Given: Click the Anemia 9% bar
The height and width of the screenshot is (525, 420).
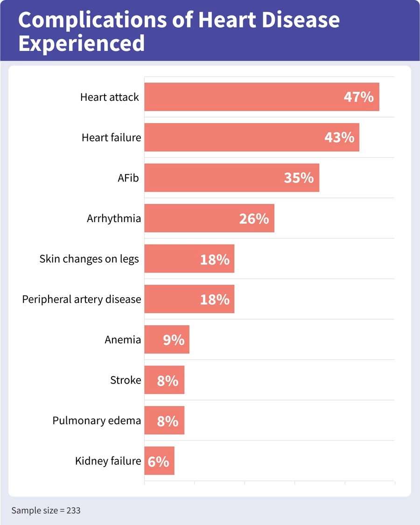Looking at the screenshot, I should click(x=167, y=339).
